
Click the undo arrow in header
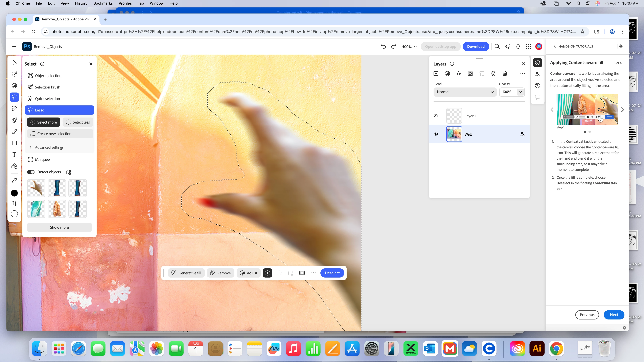(x=383, y=46)
